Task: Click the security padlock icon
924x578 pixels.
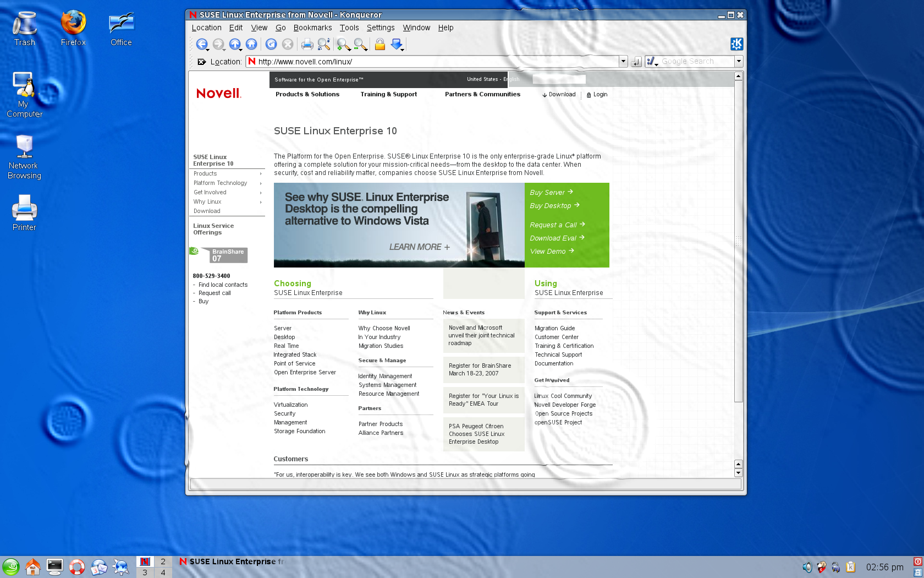Action: 380,44
